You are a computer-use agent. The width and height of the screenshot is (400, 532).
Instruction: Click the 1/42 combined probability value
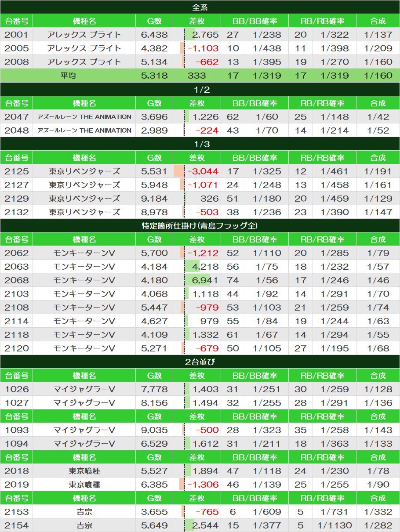pos(377,116)
